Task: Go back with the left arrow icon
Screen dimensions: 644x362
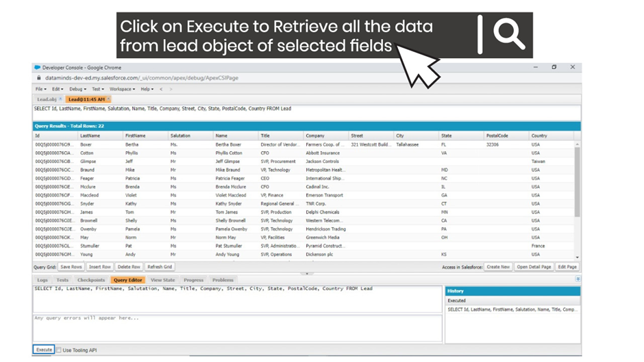Action: pos(161,89)
